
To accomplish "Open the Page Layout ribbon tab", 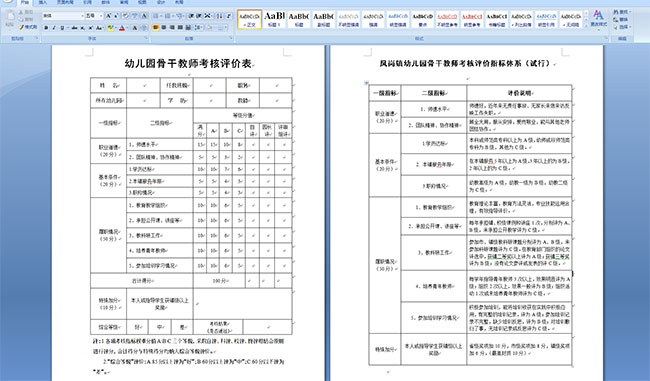I will (x=65, y=2).
